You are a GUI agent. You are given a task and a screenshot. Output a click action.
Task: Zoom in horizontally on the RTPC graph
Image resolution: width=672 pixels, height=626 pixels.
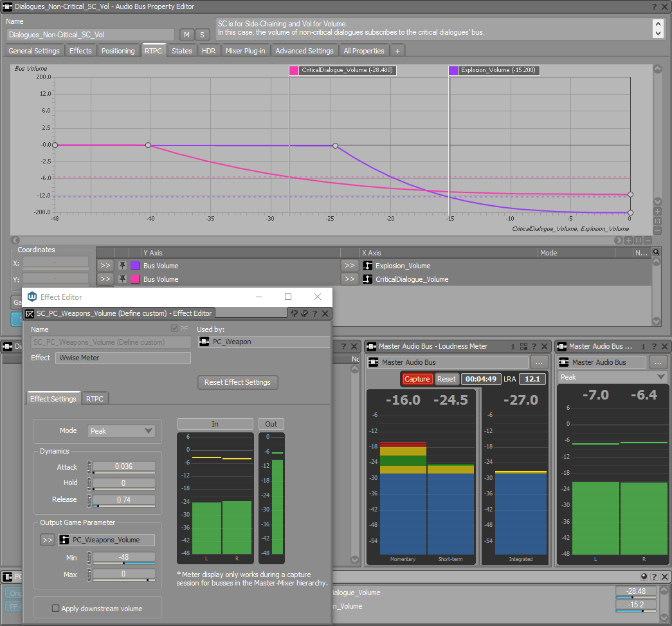[628, 241]
